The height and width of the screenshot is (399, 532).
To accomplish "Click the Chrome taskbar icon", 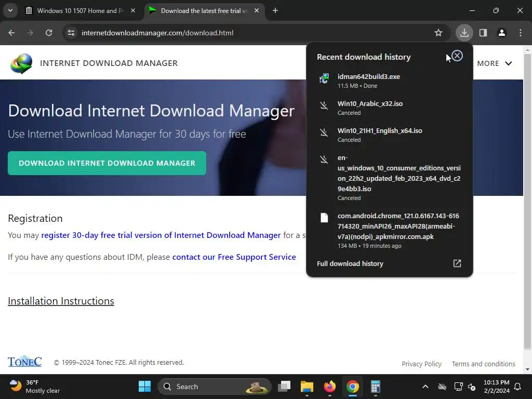I will pyautogui.click(x=353, y=387).
